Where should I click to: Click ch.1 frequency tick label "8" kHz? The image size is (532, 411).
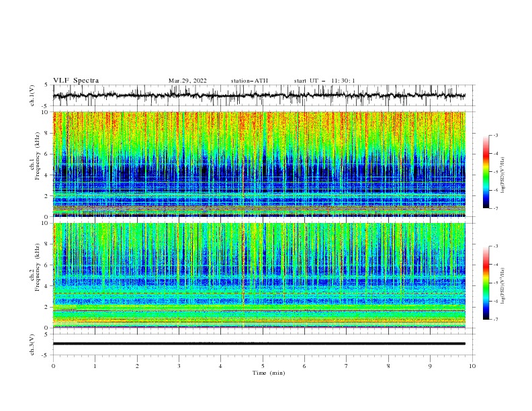(47, 133)
